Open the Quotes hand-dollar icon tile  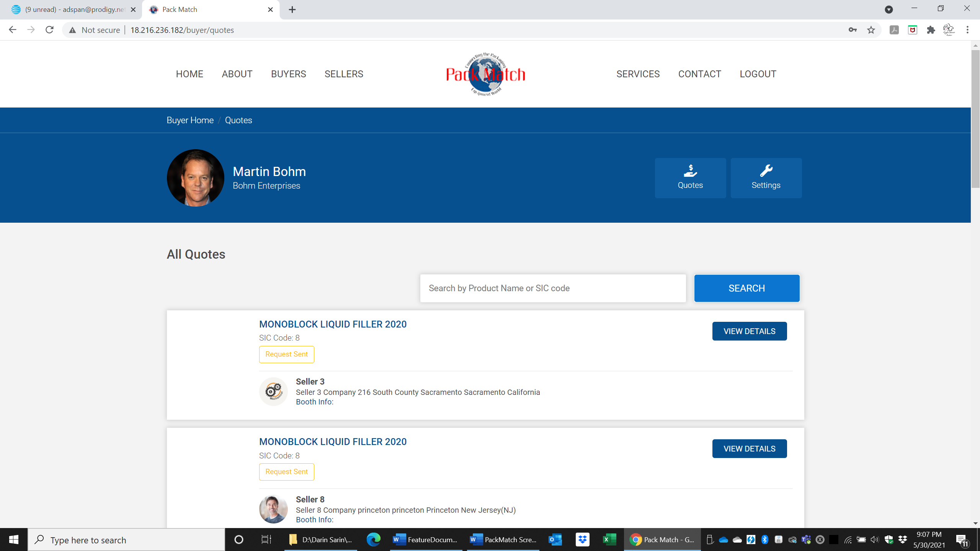point(690,178)
